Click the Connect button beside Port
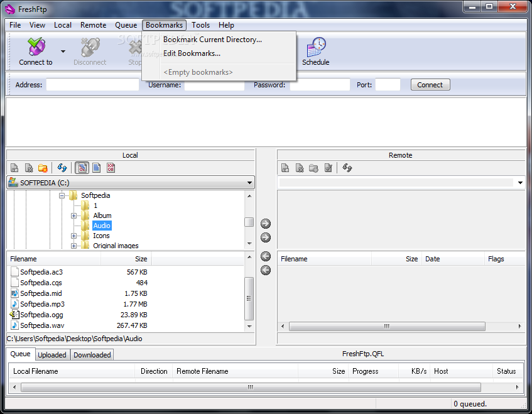 (x=430, y=85)
